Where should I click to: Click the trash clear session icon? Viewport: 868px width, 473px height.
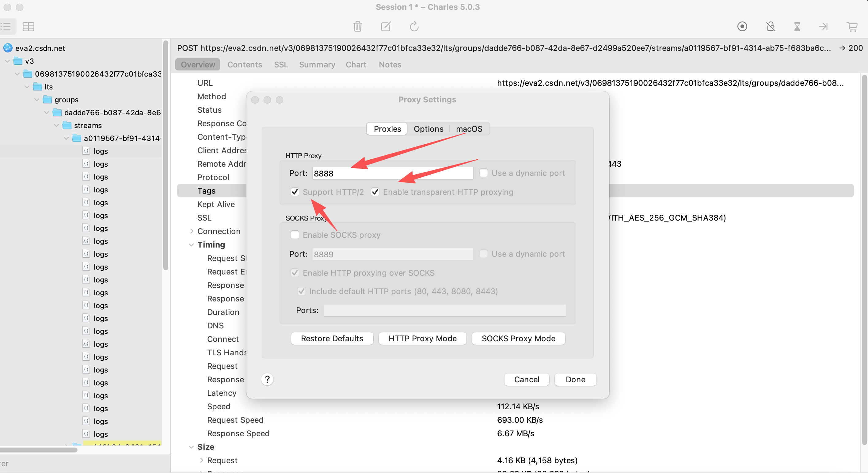click(x=357, y=26)
